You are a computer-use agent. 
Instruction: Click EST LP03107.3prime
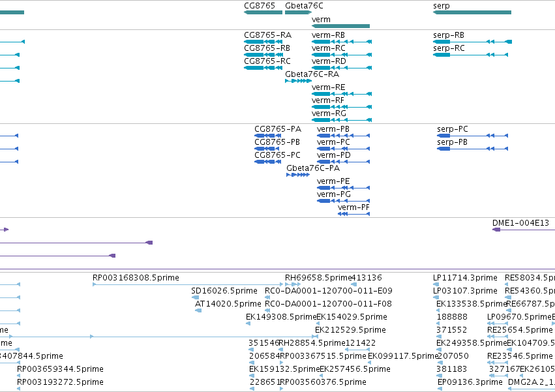(436, 297)
